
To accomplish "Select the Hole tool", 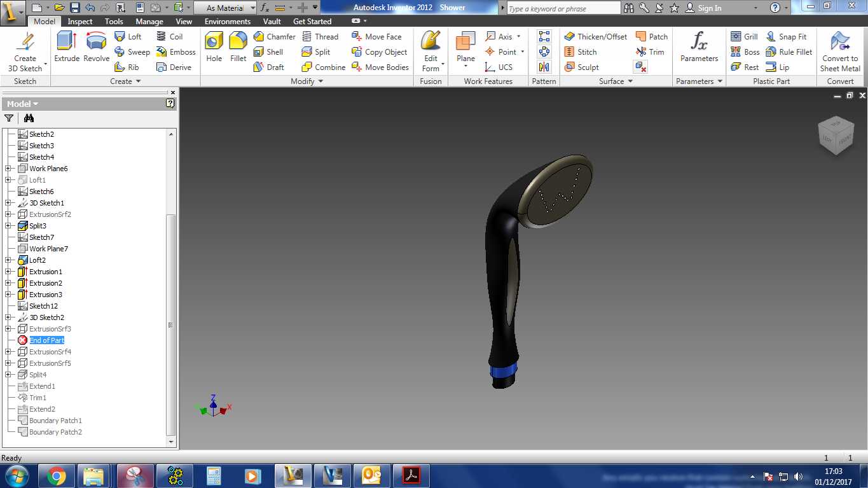I will 214,46.
